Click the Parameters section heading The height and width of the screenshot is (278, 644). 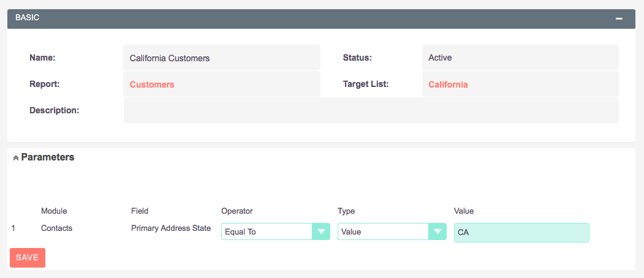(48, 157)
